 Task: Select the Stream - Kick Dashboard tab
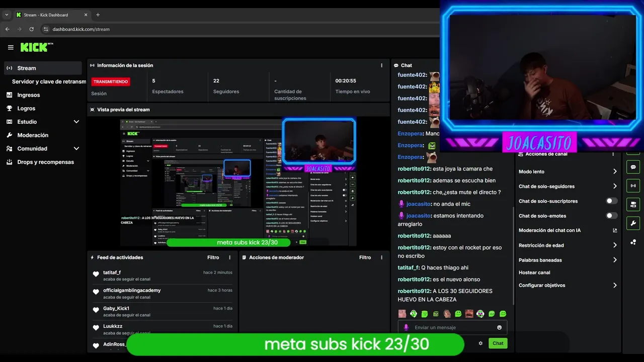click(52, 15)
